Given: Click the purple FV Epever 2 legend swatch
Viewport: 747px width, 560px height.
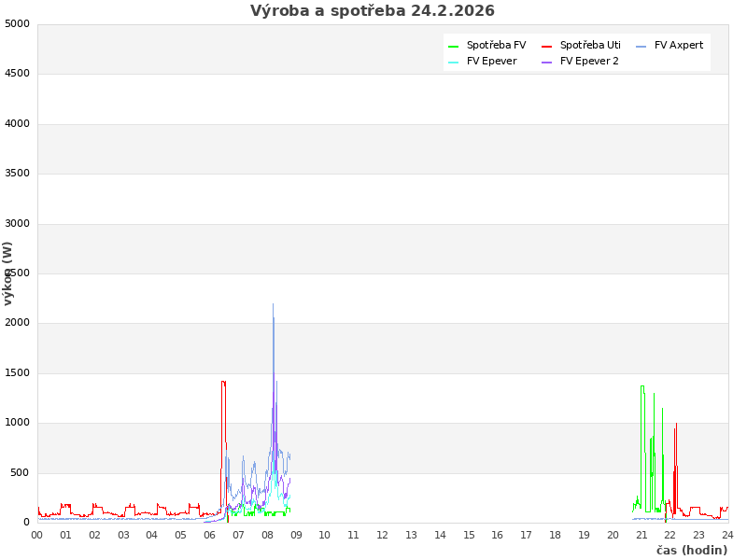Looking at the screenshot, I should click(547, 62).
